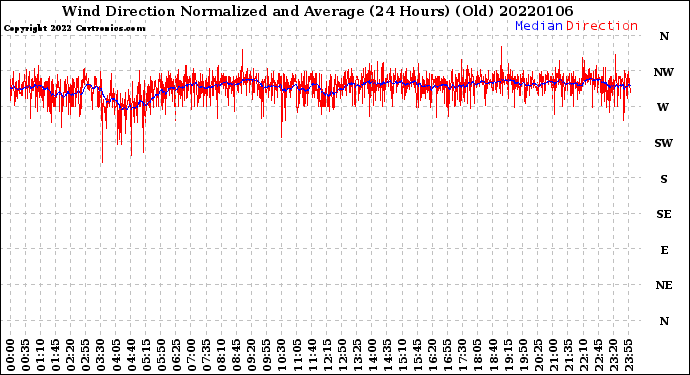This screenshot has width=690, height=375.
Task: Click the 04:05 time label
Action: point(116,355)
